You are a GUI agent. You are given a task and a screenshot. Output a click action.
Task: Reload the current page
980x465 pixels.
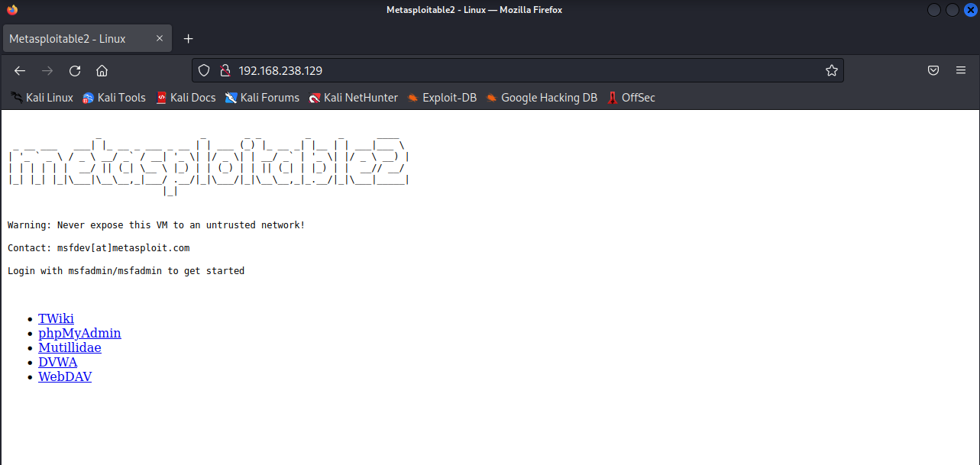point(75,70)
